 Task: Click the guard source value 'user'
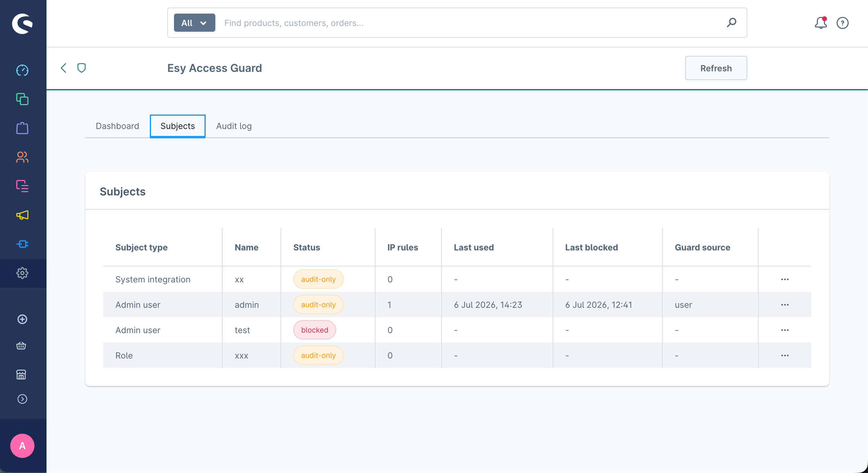pyautogui.click(x=683, y=305)
